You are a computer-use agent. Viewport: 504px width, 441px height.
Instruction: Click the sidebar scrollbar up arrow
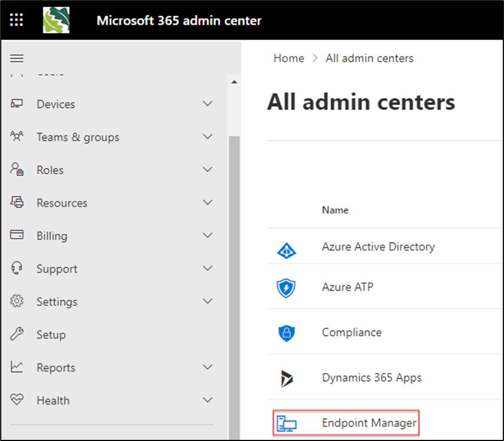coord(234,82)
